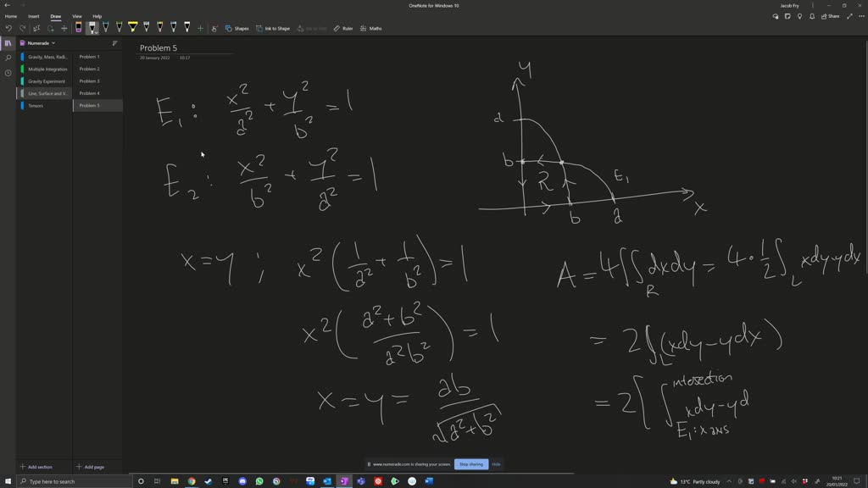Image resolution: width=868 pixels, height=488 pixels.
Task: Select the Lasso Select tool
Action: coord(48,28)
